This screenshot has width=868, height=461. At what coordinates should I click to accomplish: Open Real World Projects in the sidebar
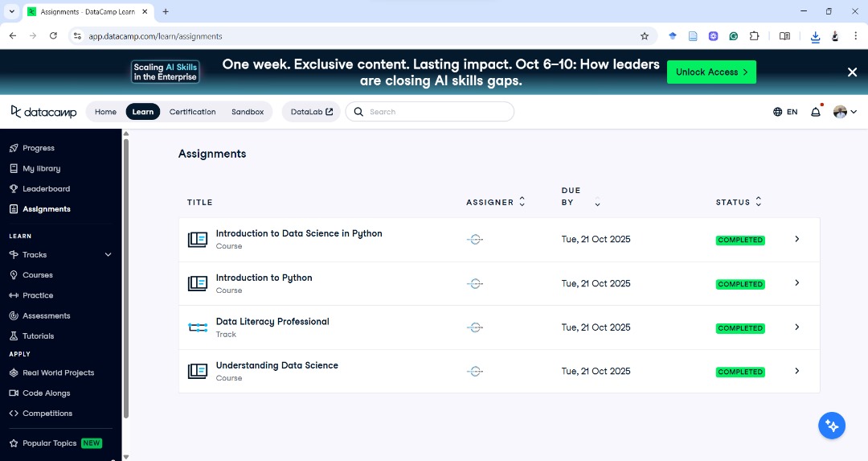[58, 373]
